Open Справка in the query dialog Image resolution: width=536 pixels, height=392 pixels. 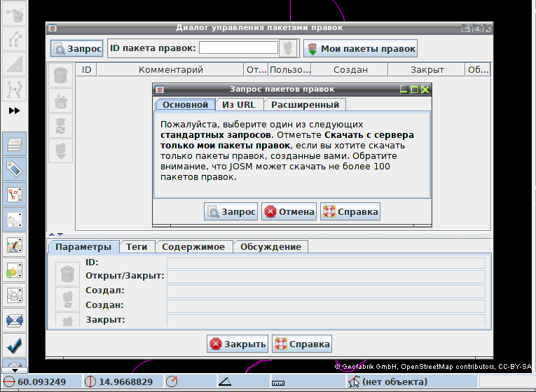pyautogui.click(x=350, y=211)
